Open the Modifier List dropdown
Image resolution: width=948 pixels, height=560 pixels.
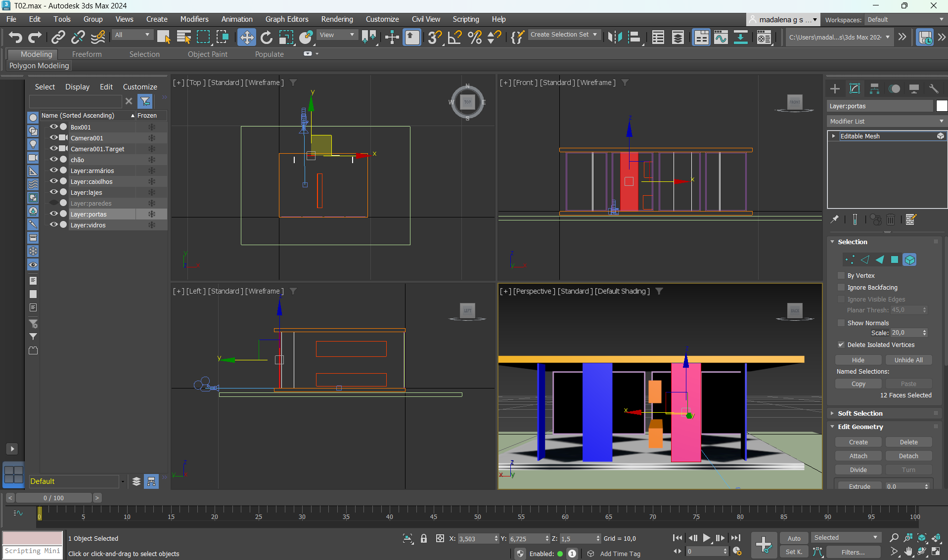coord(886,122)
